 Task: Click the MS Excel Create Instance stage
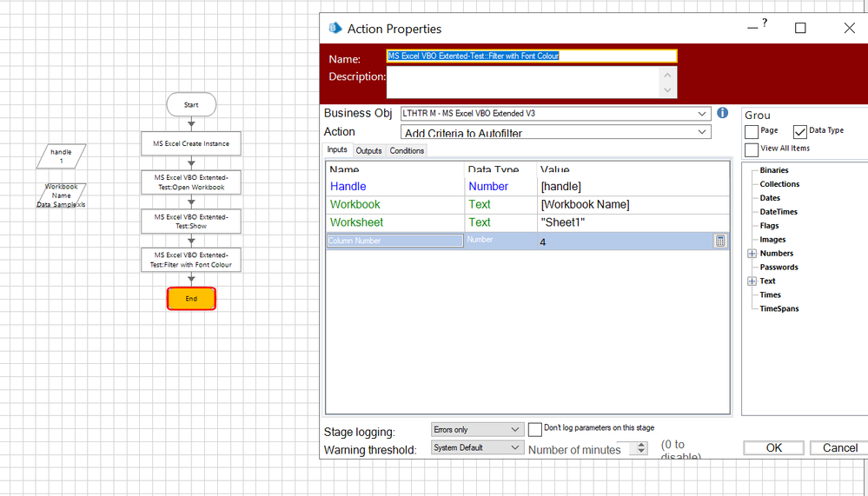[x=191, y=143]
